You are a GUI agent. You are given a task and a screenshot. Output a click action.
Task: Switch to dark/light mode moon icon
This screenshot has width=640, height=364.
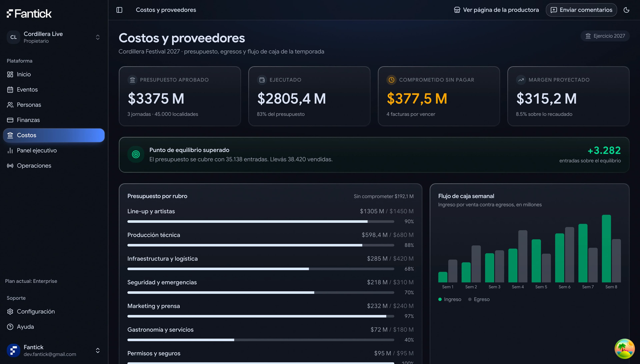pos(626,10)
